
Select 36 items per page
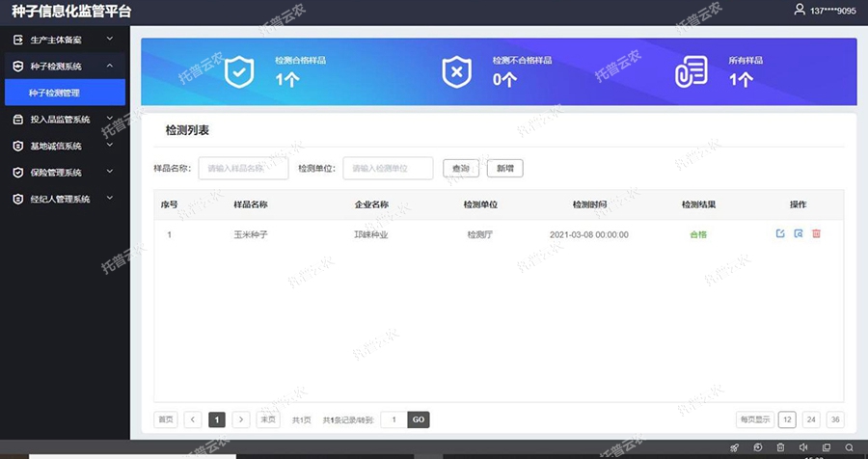[x=835, y=419]
